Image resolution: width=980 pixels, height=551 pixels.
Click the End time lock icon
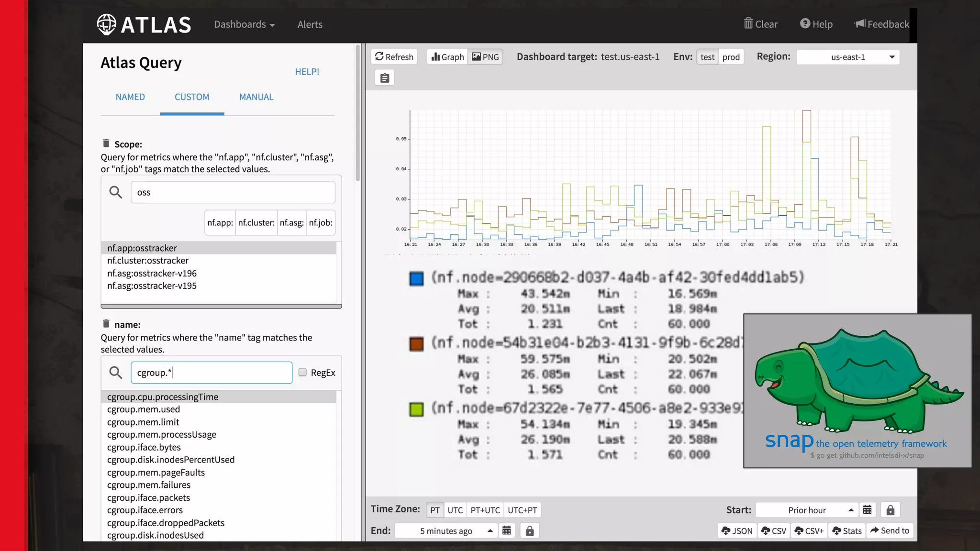[529, 531]
